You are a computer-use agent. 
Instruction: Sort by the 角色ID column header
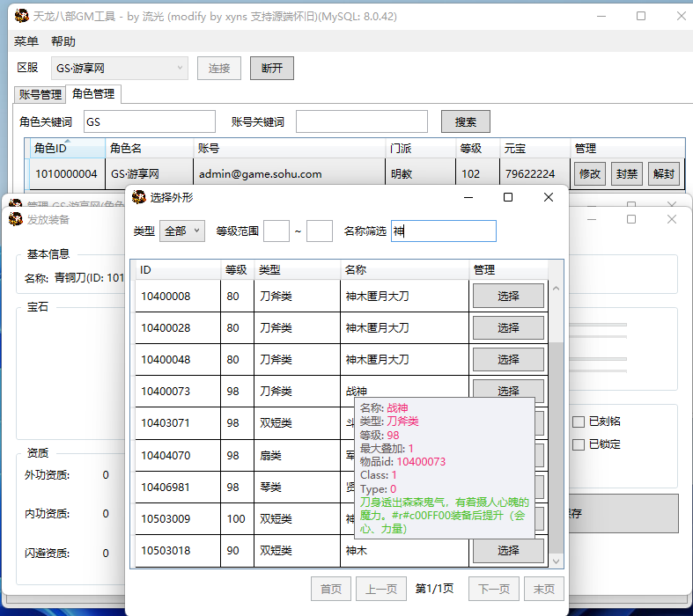click(x=66, y=149)
